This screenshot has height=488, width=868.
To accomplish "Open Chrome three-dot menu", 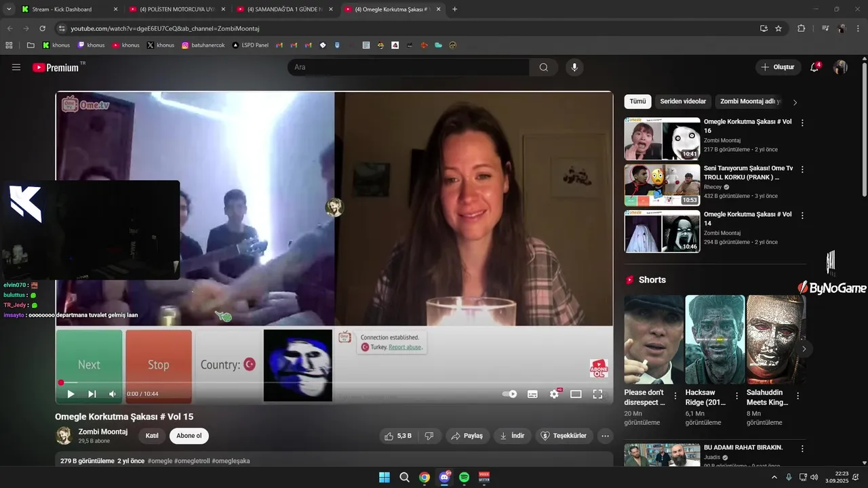I will [x=859, y=28].
